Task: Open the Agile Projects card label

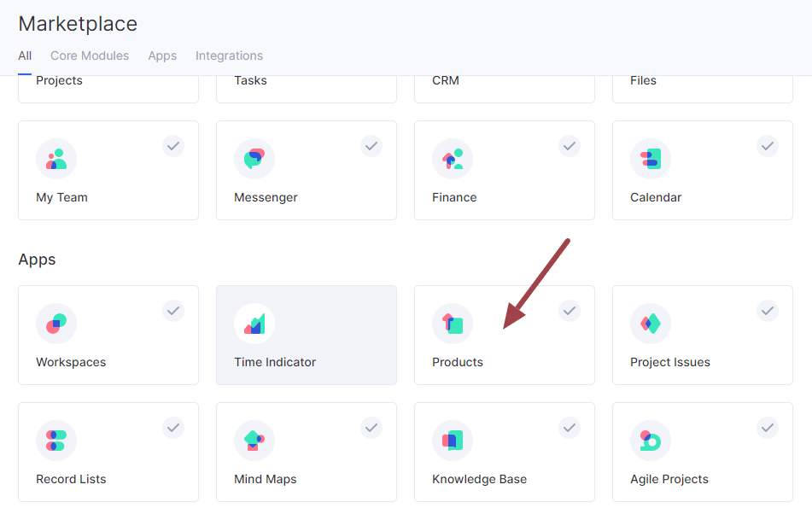Action: tap(669, 479)
